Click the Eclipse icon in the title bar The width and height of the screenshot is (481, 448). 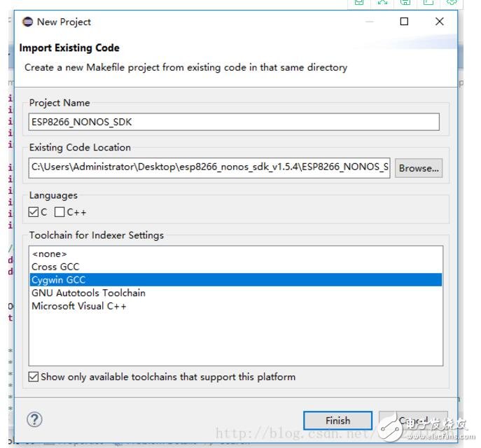click(x=27, y=22)
